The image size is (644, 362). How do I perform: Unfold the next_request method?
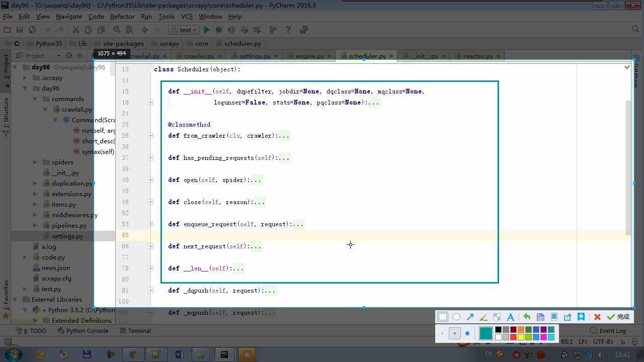[150, 246]
